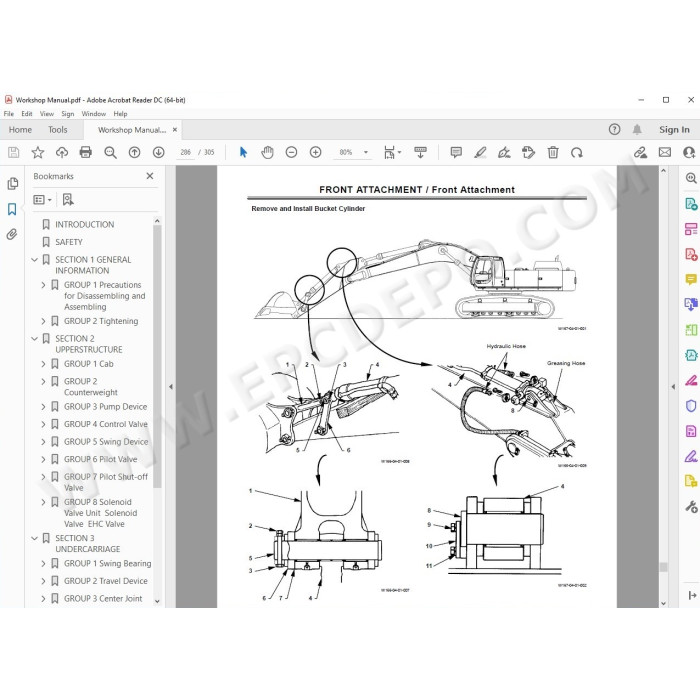
Task: Collapse SECTION 2 UPPERSTRUCTURE
Action: click(x=34, y=338)
